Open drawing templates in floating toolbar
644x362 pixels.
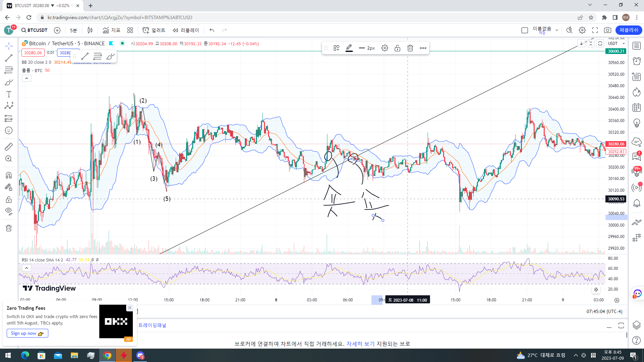[336, 48]
